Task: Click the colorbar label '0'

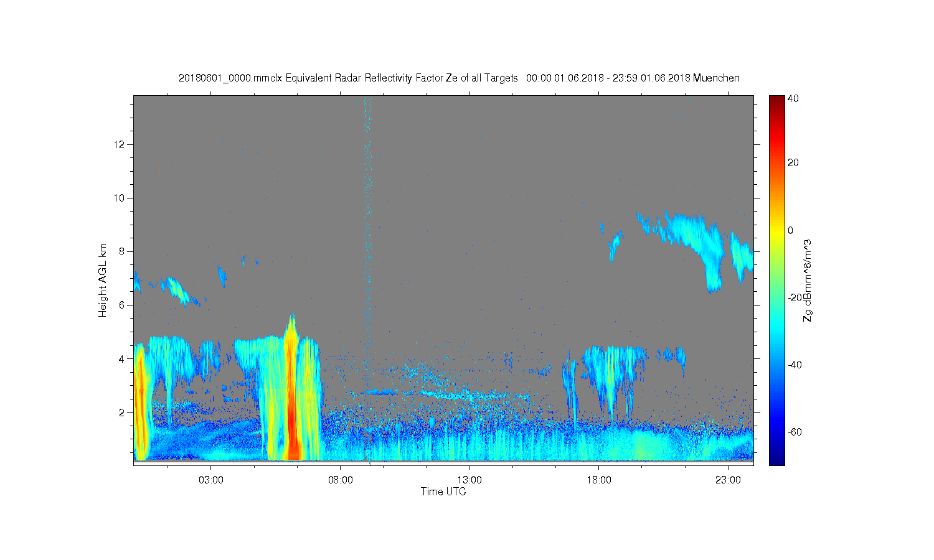Action: pos(791,230)
